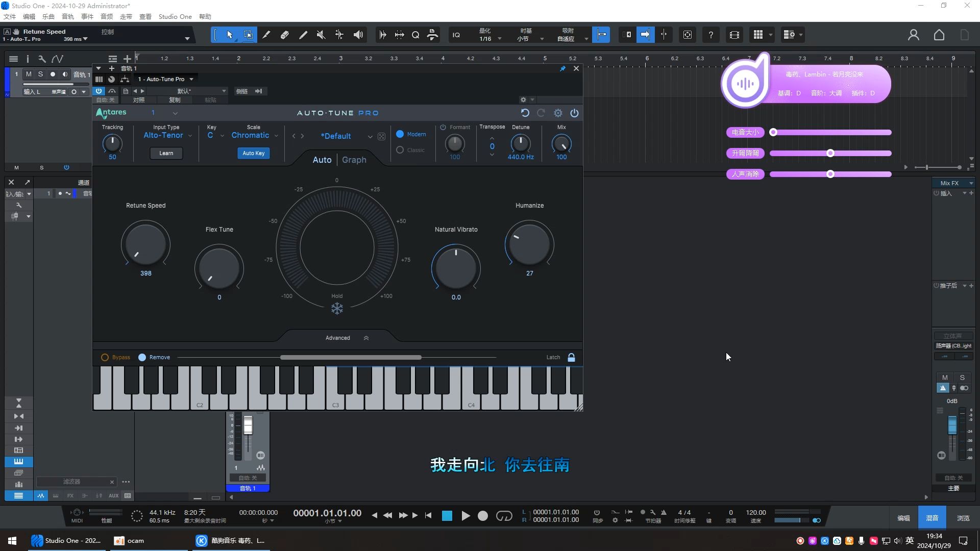Click the Retune Speed knob

click(x=145, y=244)
